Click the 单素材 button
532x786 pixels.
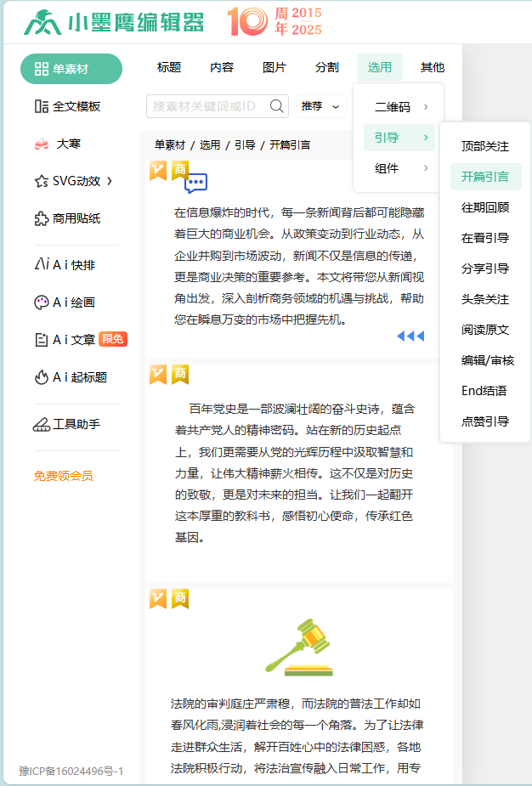[71, 69]
